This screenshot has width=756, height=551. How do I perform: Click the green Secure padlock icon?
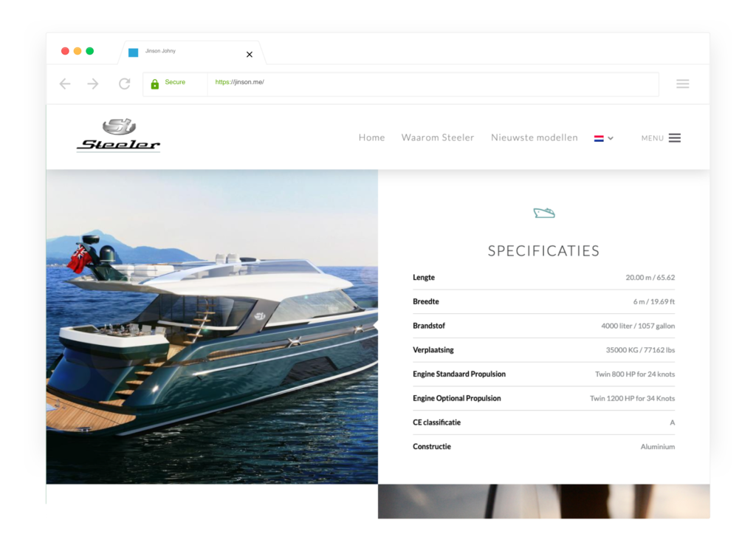[155, 84]
